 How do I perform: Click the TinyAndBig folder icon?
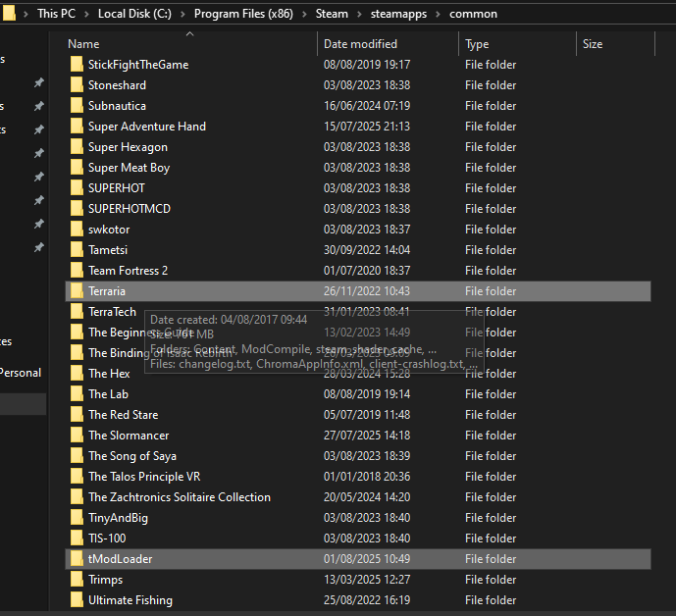pyautogui.click(x=77, y=518)
